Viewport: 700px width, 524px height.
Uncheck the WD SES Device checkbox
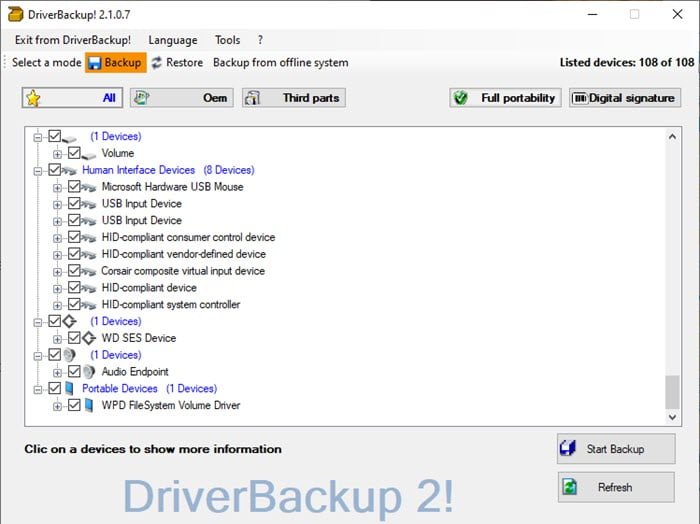point(74,338)
